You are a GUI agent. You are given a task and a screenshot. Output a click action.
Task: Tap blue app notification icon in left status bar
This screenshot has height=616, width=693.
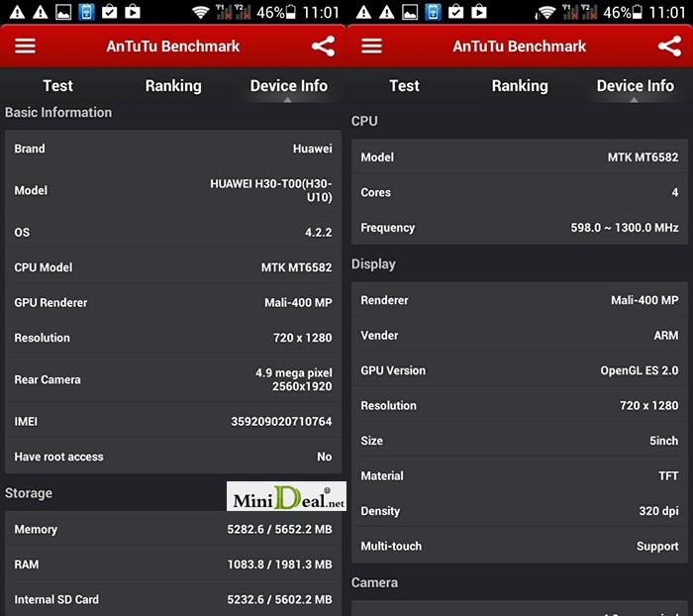[x=87, y=12]
